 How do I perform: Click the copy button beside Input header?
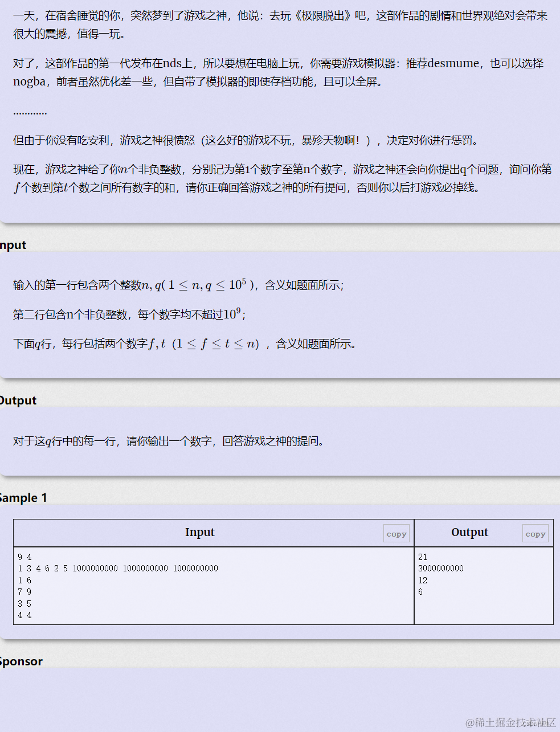(x=396, y=533)
